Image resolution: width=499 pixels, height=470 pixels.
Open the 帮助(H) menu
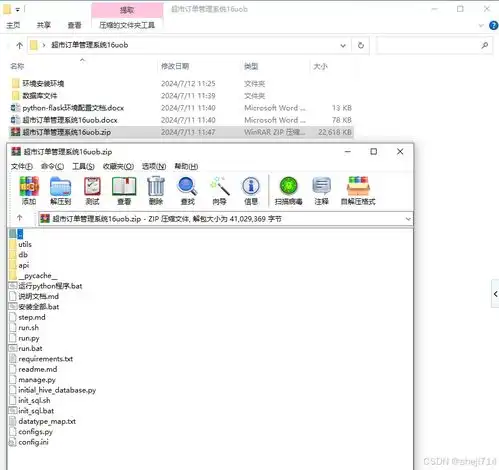(x=186, y=166)
